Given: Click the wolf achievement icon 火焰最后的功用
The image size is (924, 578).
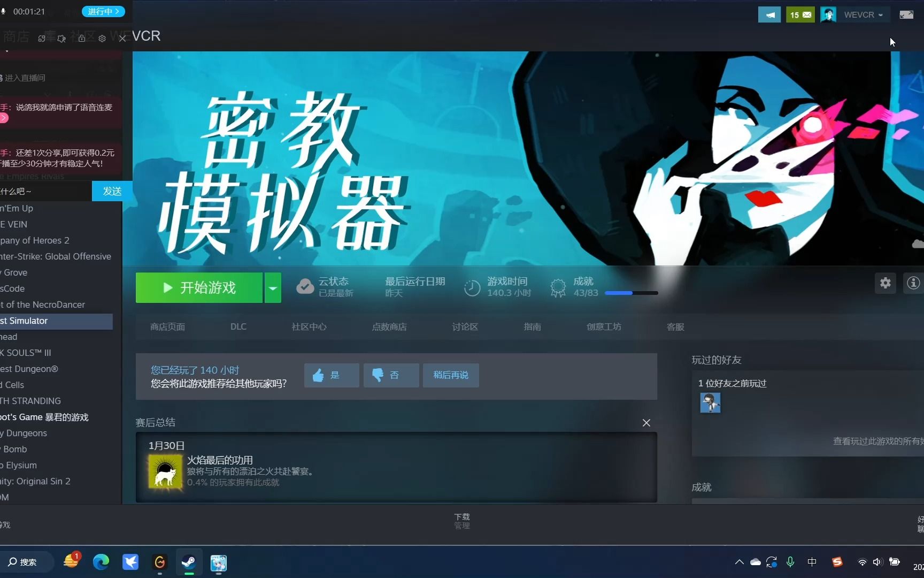Looking at the screenshot, I should point(165,471).
